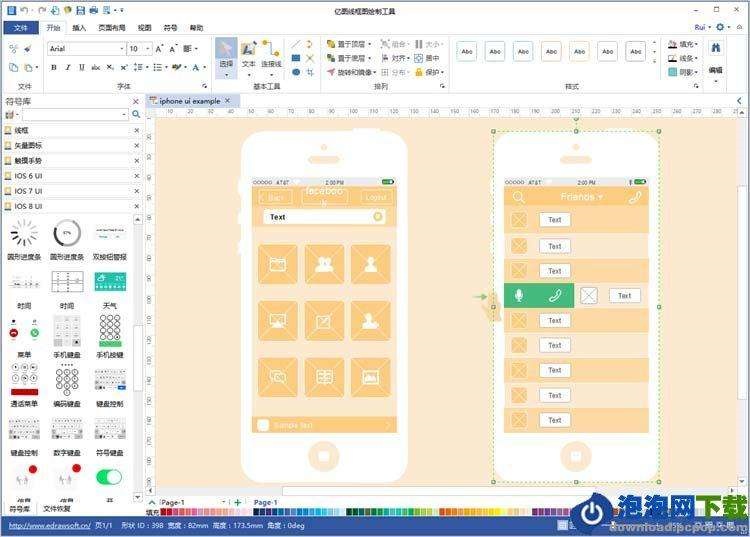
Task: Apply strikethrough (abc) formatting
Action: (96, 67)
